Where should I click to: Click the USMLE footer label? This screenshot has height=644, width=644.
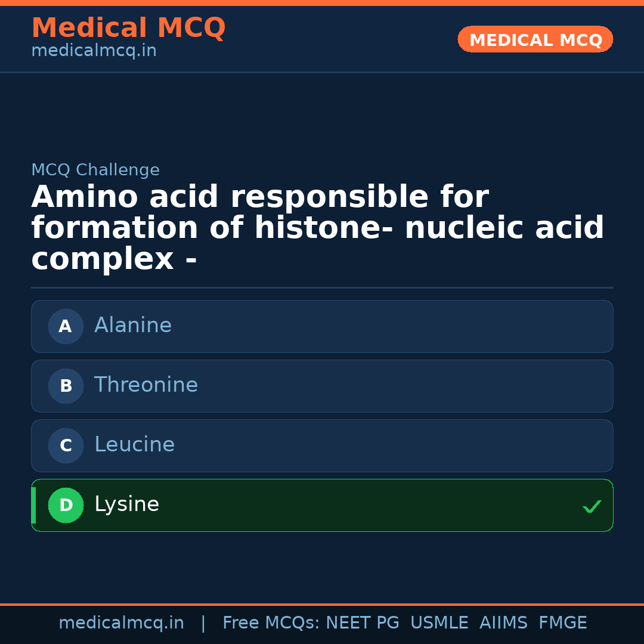click(x=439, y=623)
